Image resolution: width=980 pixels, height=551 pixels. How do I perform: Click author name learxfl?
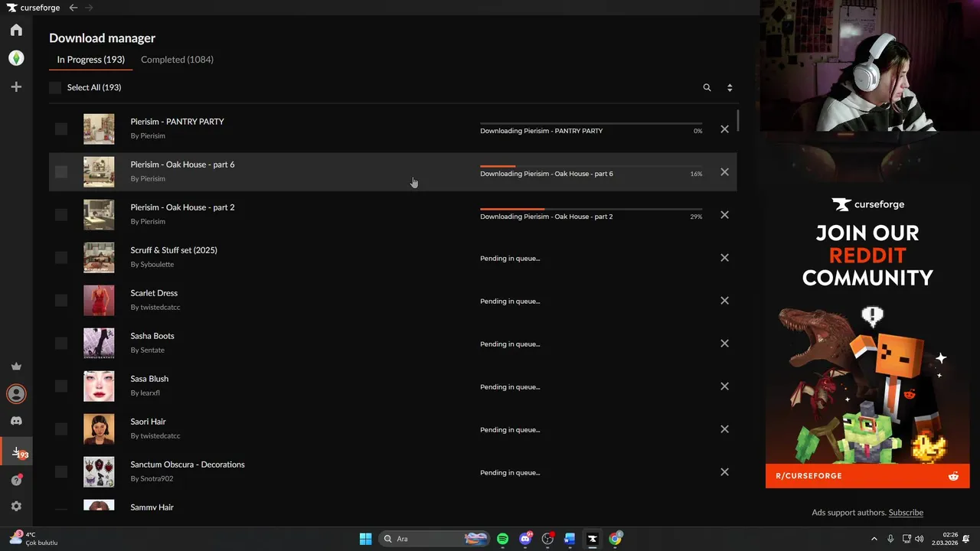click(x=150, y=393)
